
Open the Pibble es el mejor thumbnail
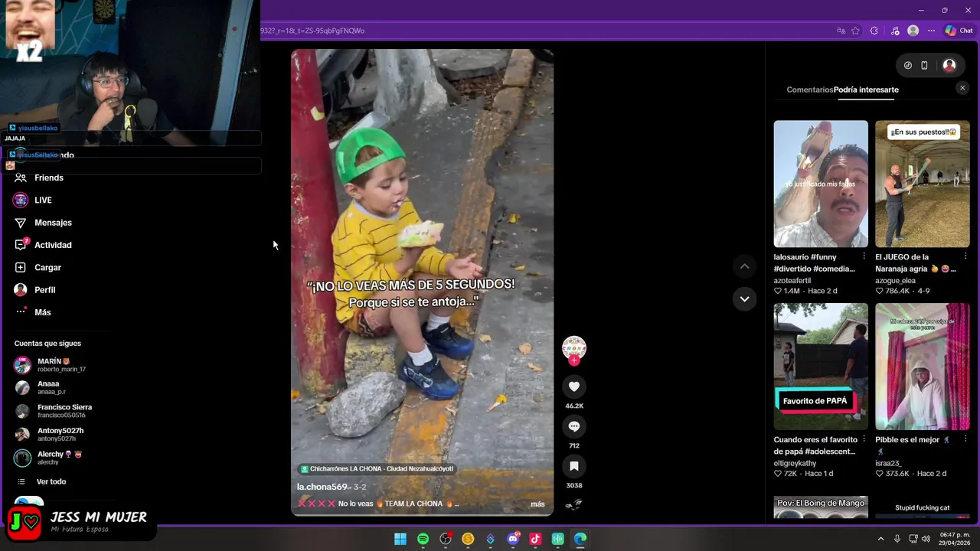[x=923, y=367]
